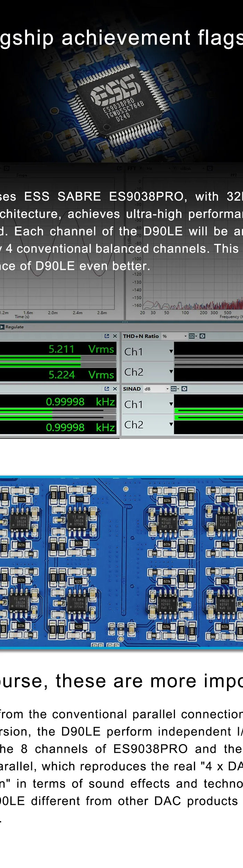Screen dimensions: 243x868
Task: Close the Vrms level meter panel
Action: point(115,336)
